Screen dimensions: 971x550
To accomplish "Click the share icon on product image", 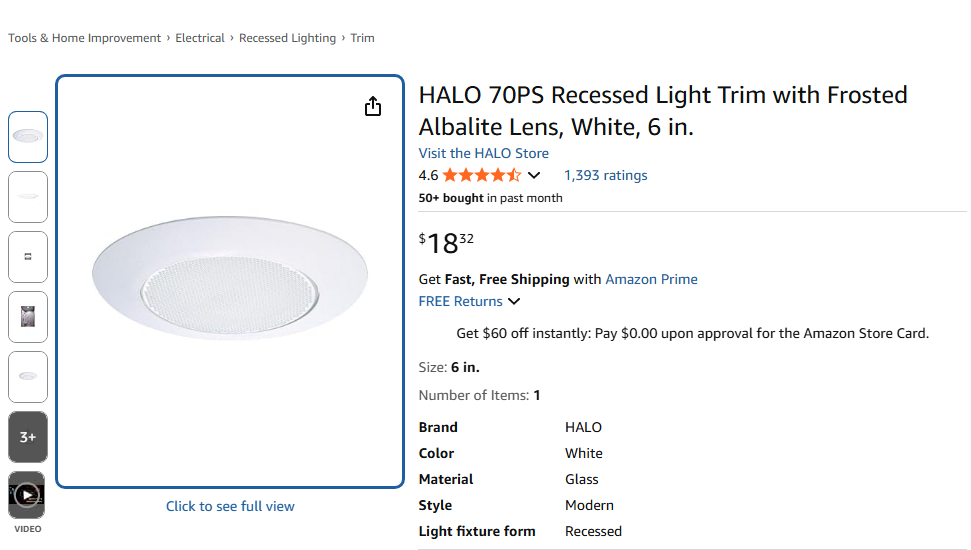I will (x=373, y=107).
